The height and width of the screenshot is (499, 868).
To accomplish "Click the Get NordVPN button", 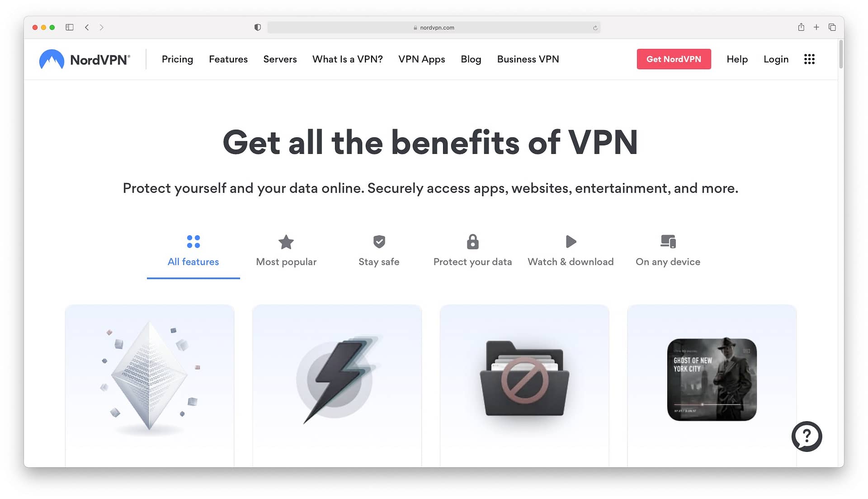I will [x=674, y=59].
